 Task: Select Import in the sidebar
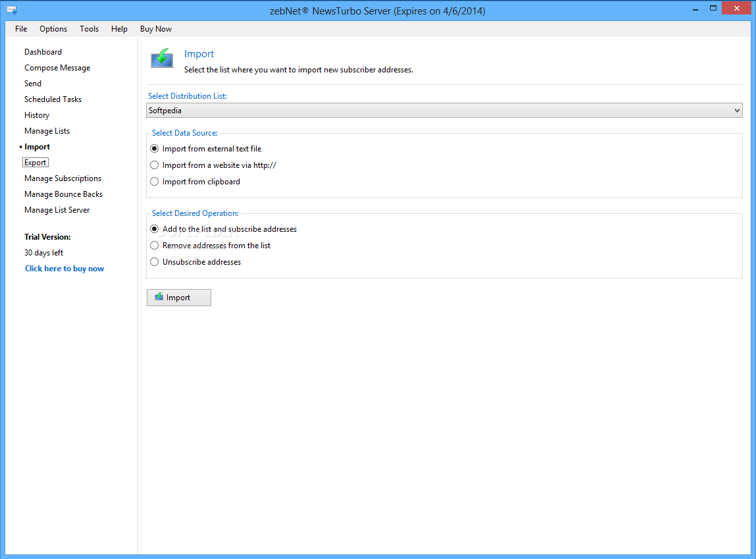37,147
